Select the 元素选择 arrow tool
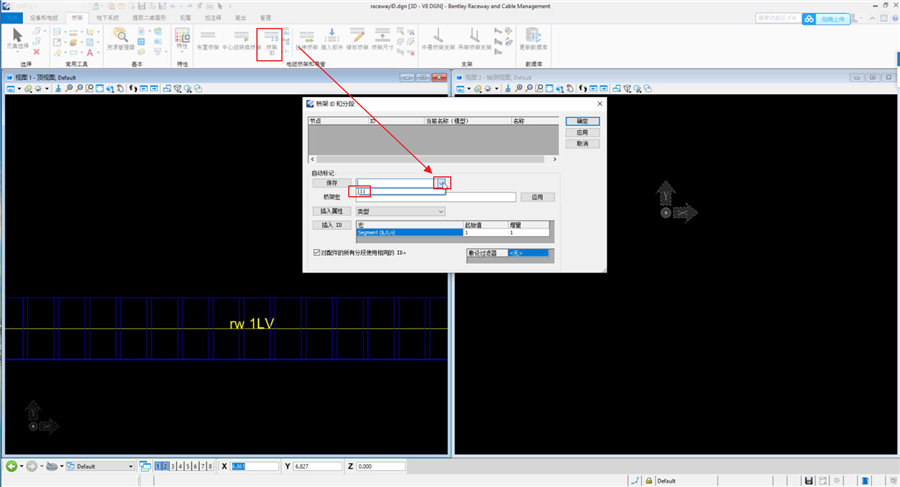 [15, 38]
